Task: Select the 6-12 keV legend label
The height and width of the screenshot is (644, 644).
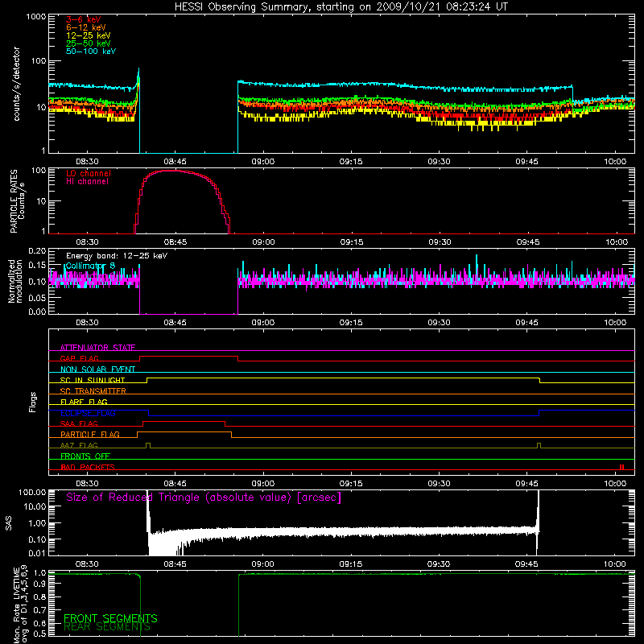Action: click(86, 27)
